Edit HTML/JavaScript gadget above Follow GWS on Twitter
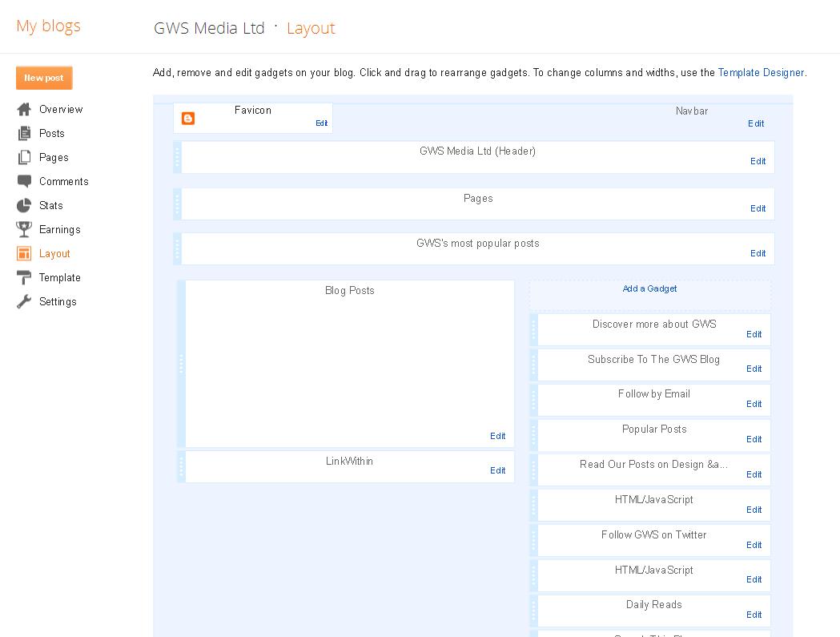Viewport: 840px width, 637px height. (754, 510)
